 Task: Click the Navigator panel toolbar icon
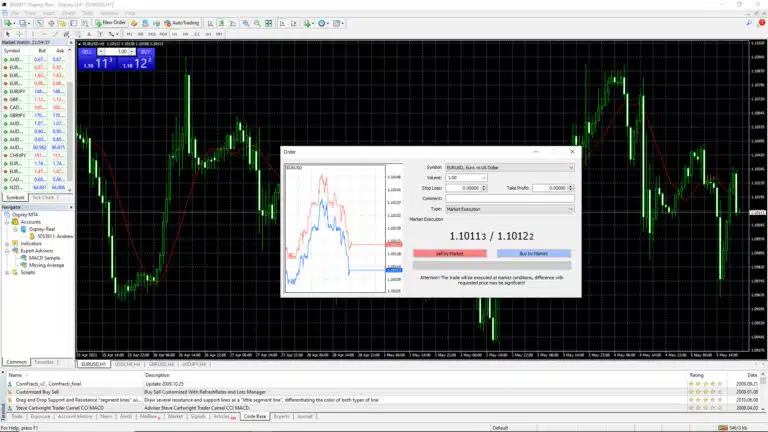click(62, 23)
